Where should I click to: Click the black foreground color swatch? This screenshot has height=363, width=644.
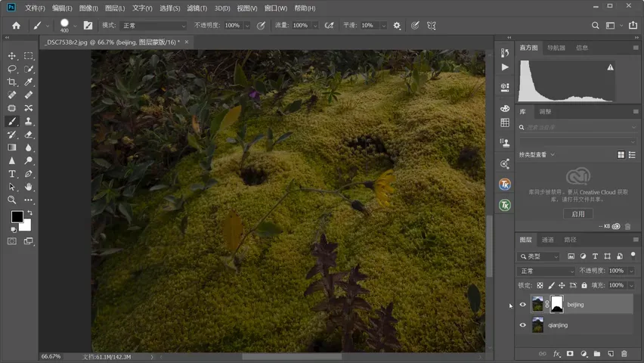pos(17,216)
